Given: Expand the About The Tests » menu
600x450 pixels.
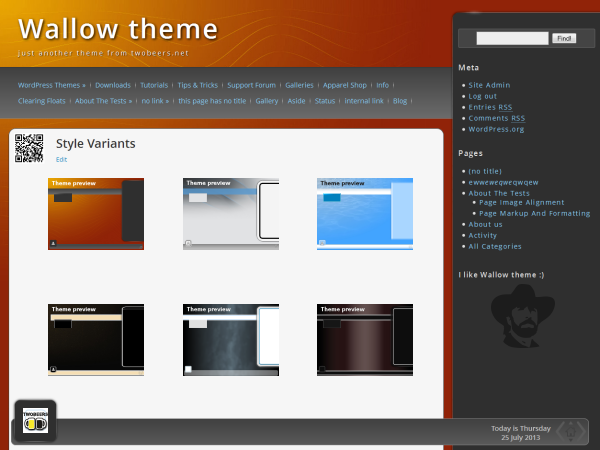Looking at the screenshot, I should (103, 101).
